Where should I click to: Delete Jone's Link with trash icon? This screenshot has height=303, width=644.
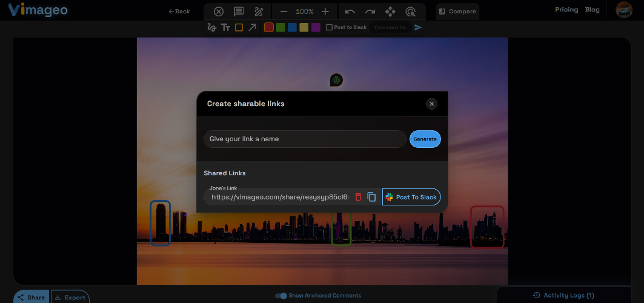click(x=358, y=197)
